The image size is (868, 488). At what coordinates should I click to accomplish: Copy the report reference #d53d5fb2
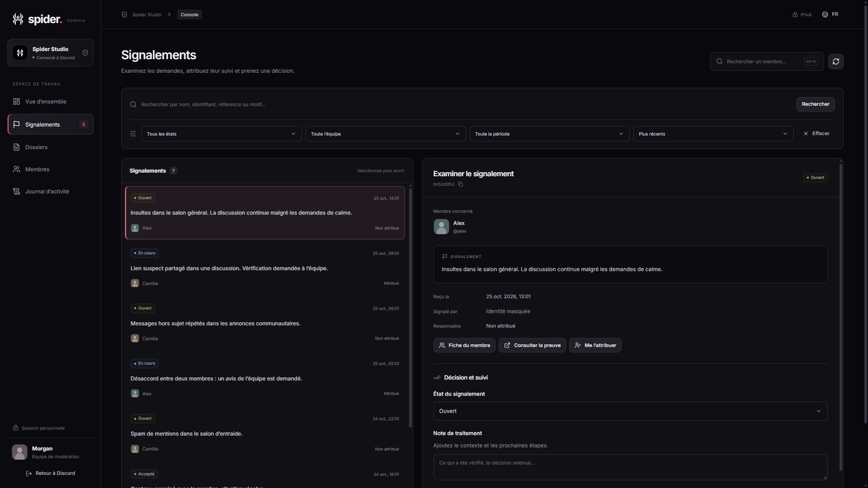[x=460, y=184]
